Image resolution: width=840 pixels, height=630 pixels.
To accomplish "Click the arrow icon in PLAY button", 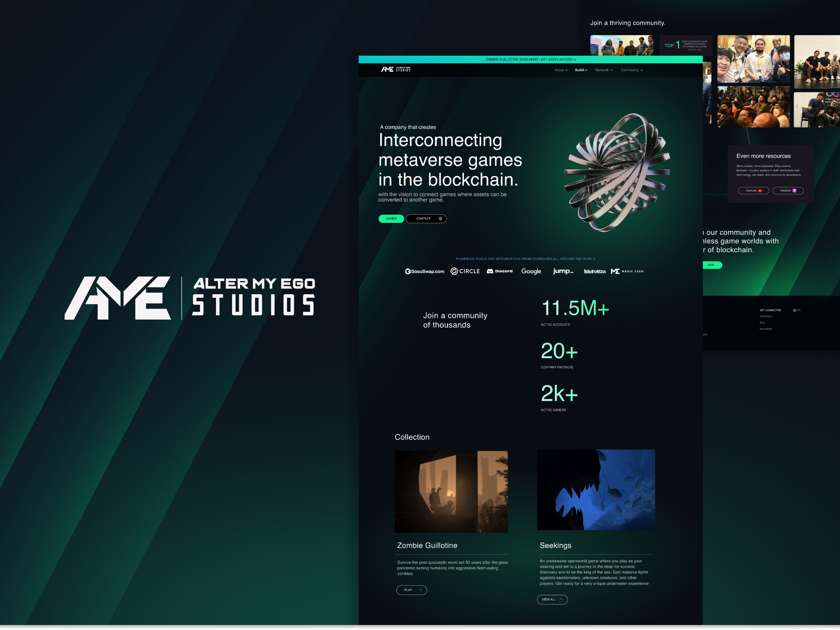I will coord(420,590).
